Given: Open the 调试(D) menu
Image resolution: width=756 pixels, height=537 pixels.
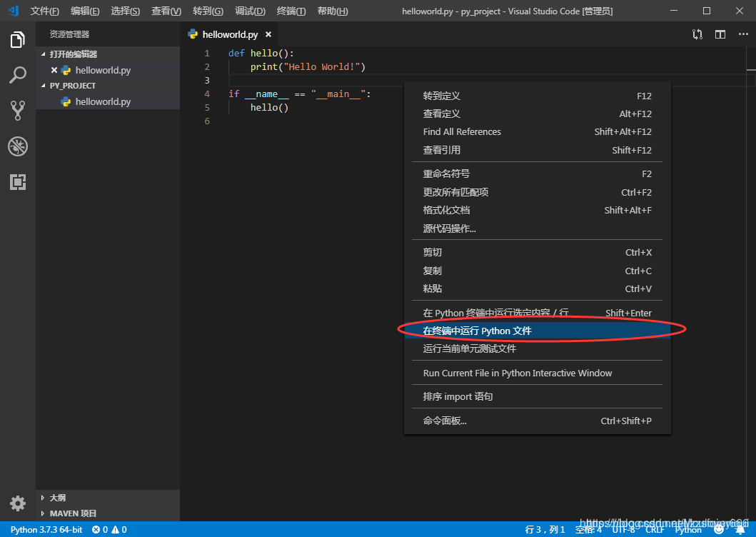Looking at the screenshot, I should pos(250,11).
